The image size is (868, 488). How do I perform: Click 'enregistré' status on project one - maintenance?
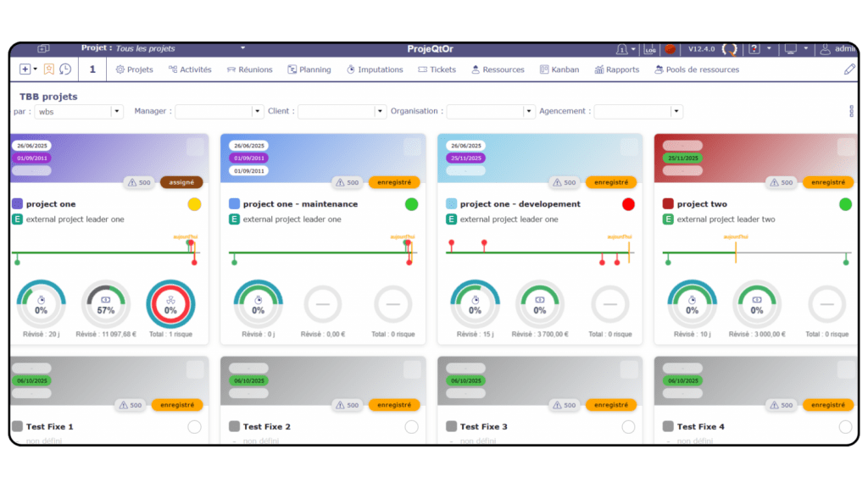point(393,182)
